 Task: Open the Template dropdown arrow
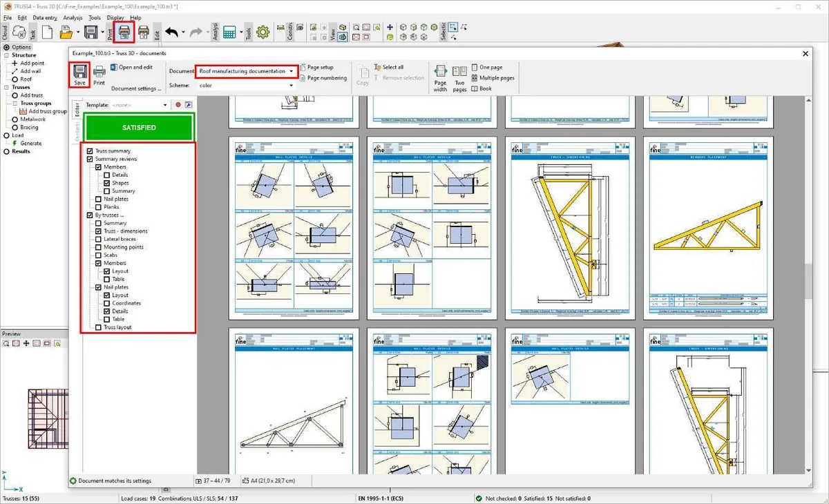tap(165, 105)
